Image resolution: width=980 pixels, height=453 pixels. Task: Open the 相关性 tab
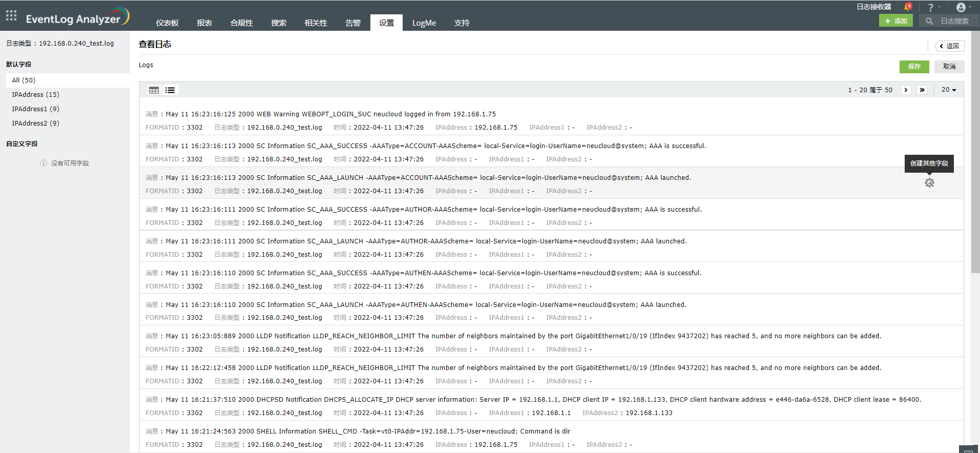click(316, 23)
